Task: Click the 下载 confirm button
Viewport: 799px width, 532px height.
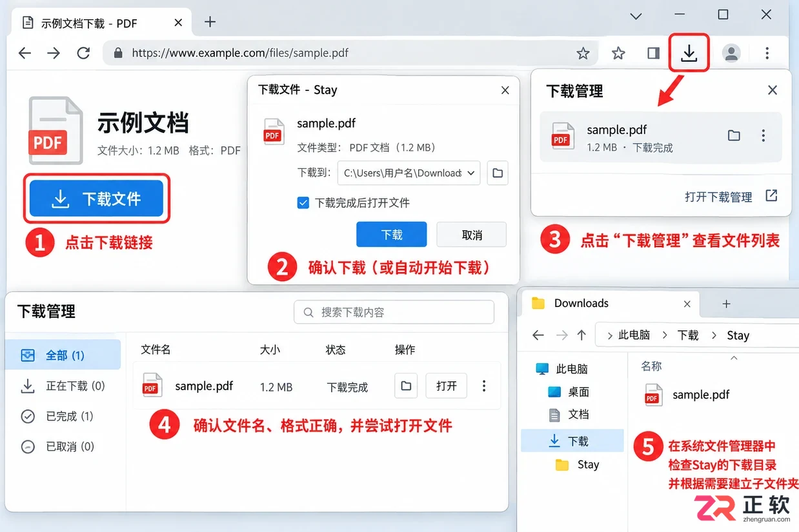Action: tap(392, 235)
